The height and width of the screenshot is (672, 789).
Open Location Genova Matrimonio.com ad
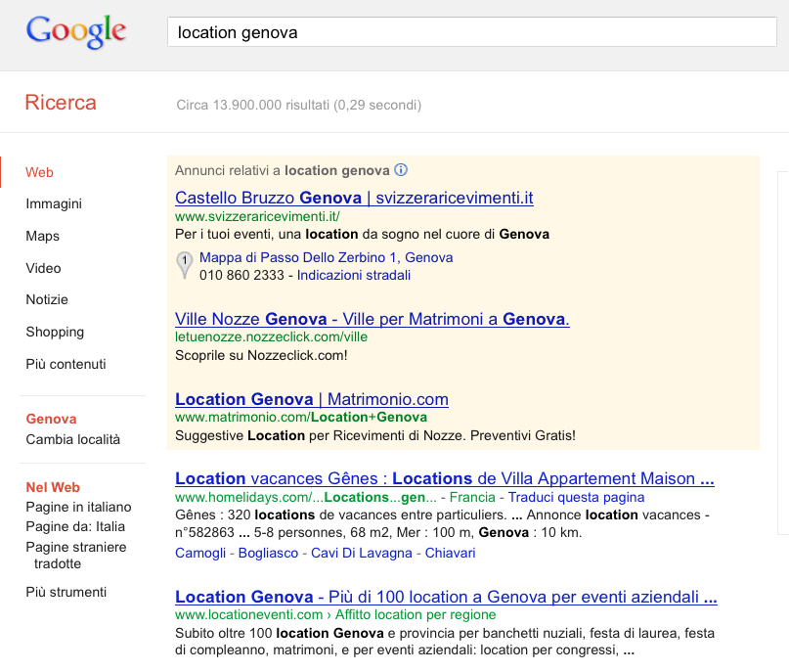pyautogui.click(x=312, y=399)
